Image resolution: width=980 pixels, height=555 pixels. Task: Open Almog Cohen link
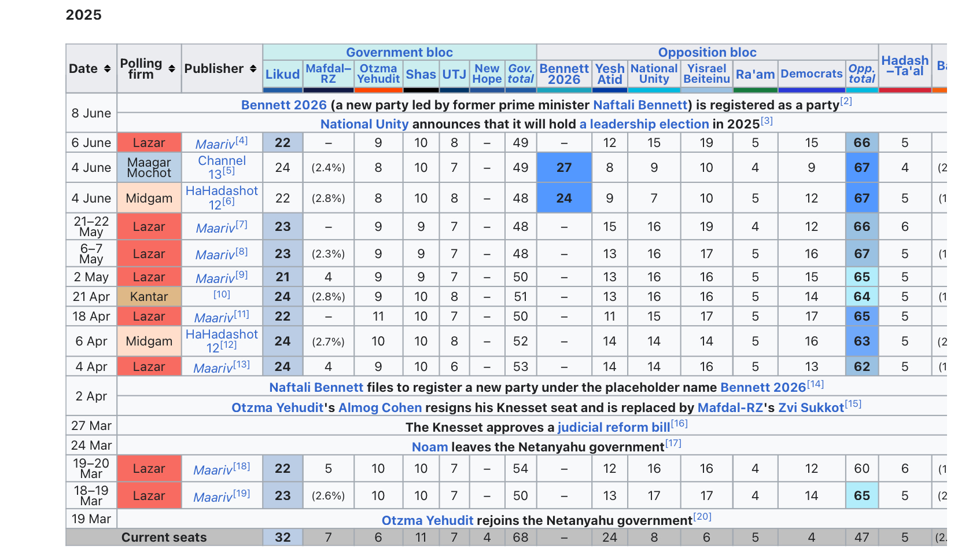point(380,408)
